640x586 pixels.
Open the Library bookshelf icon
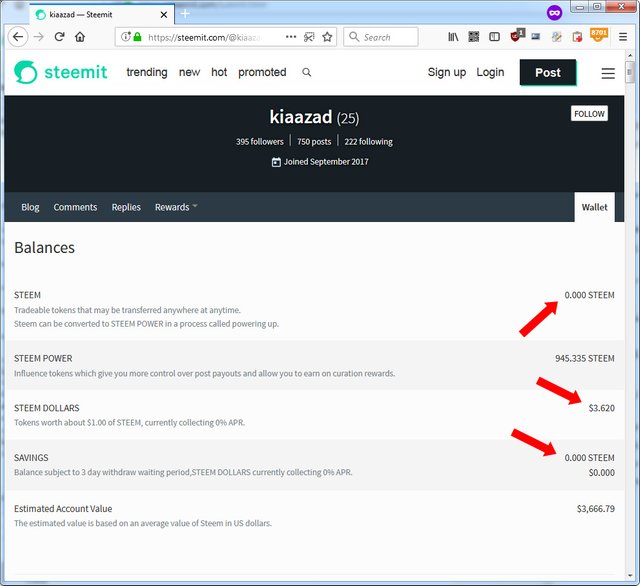(x=453, y=37)
